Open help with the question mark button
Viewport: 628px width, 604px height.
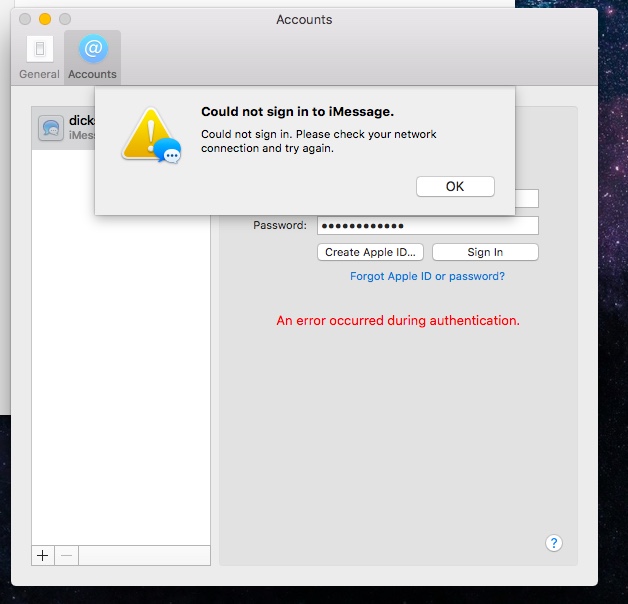click(554, 543)
